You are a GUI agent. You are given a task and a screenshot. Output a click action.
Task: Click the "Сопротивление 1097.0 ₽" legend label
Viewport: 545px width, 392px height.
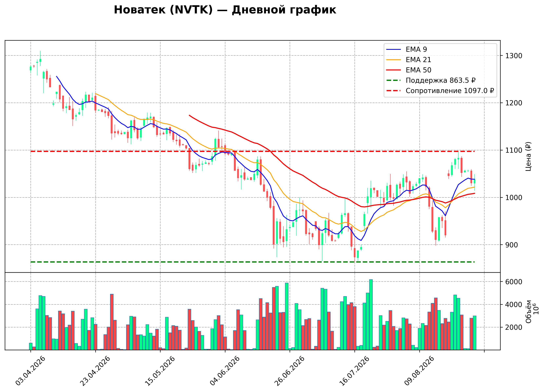(450, 91)
